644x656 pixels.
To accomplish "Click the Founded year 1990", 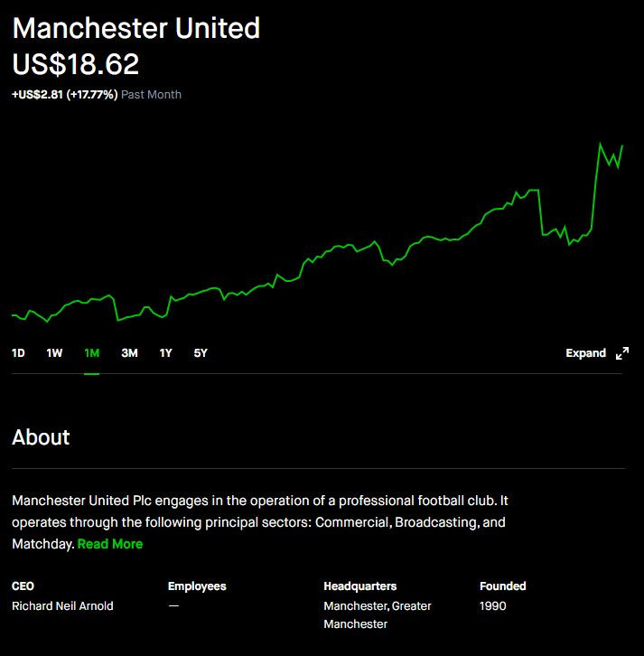I will point(492,605).
